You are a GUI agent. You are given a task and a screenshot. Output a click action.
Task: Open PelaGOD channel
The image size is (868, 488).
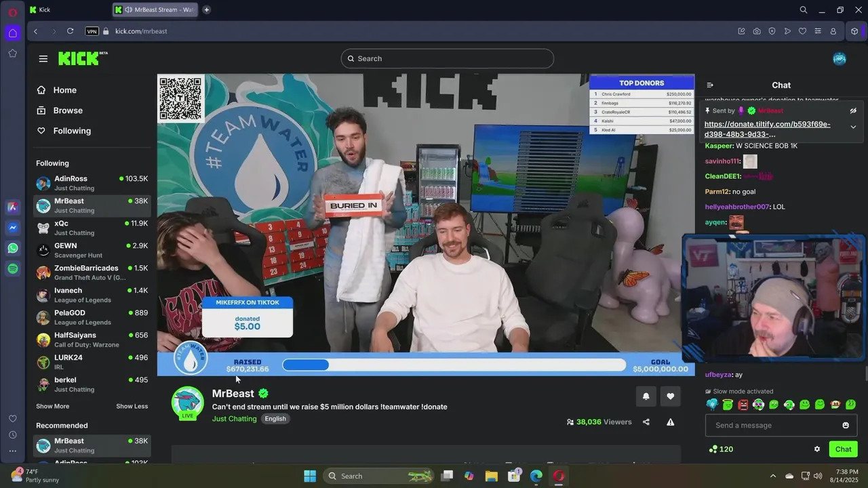92,317
